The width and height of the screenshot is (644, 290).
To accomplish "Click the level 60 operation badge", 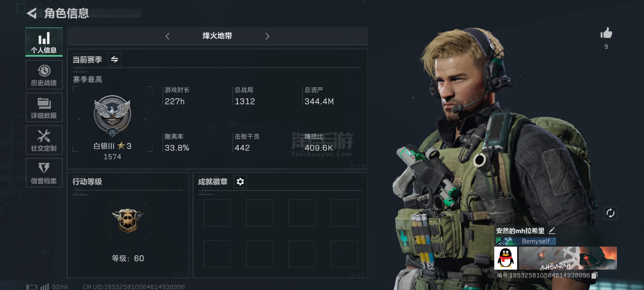I will pyautogui.click(x=128, y=221).
